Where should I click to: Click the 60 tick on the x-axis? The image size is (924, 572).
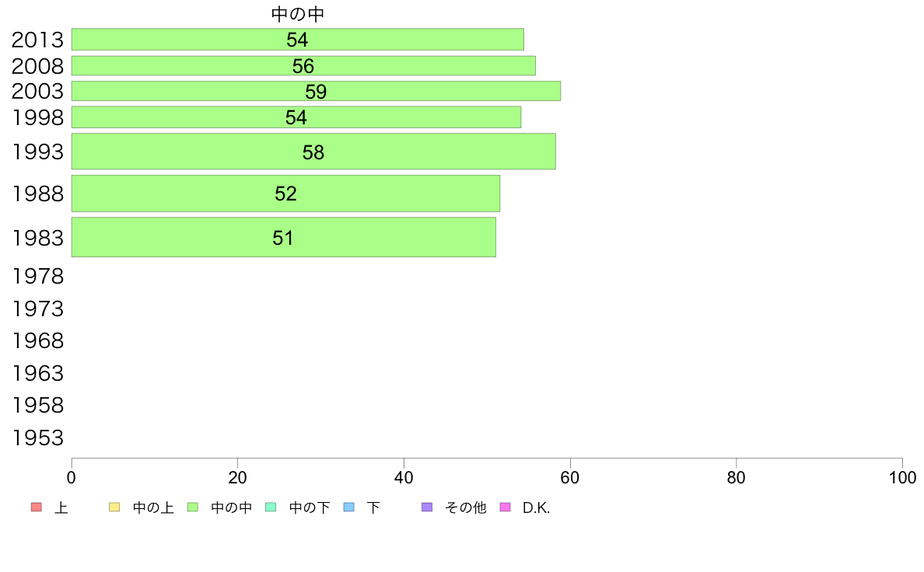click(x=570, y=478)
